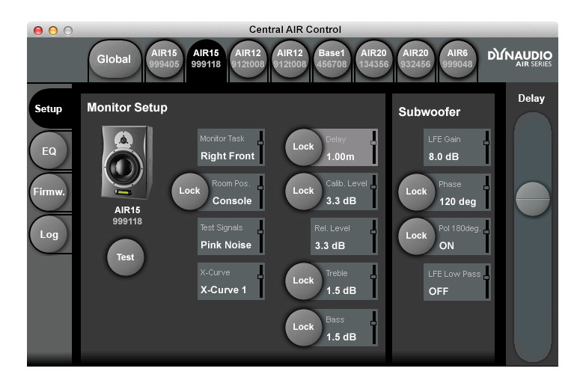
Task: Toggle the Lock for Pol 180deg.
Action: point(416,236)
